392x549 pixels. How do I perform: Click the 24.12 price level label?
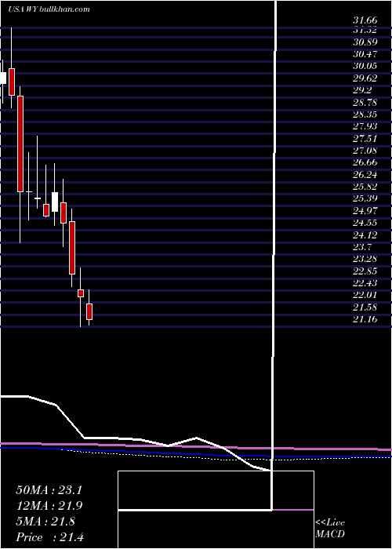coord(365,235)
